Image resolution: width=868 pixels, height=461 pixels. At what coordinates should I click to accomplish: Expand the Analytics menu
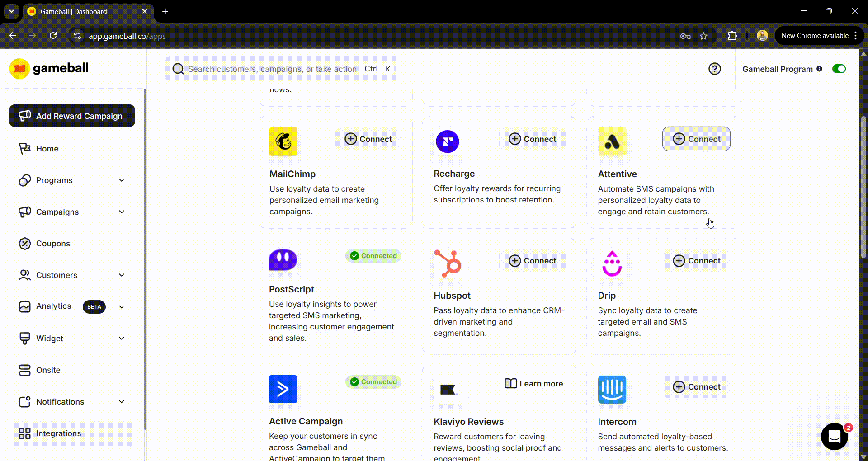tap(122, 306)
